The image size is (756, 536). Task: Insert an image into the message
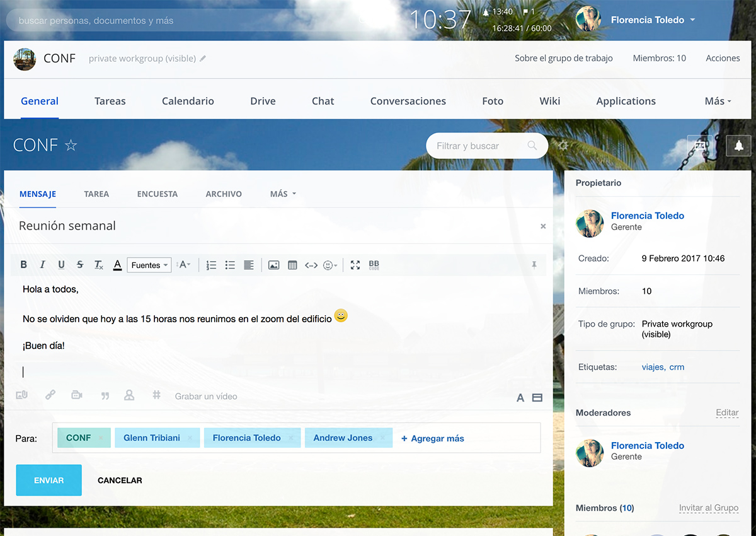point(273,265)
